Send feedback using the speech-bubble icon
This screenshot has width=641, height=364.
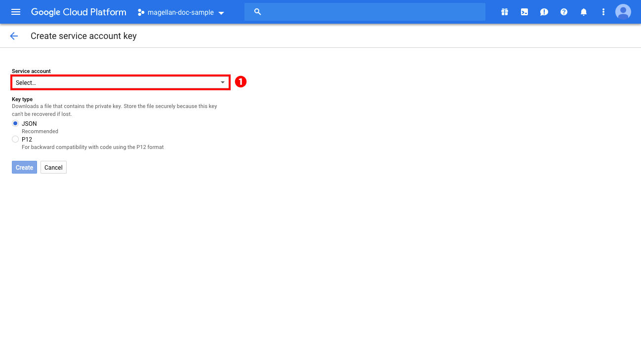pos(544,12)
